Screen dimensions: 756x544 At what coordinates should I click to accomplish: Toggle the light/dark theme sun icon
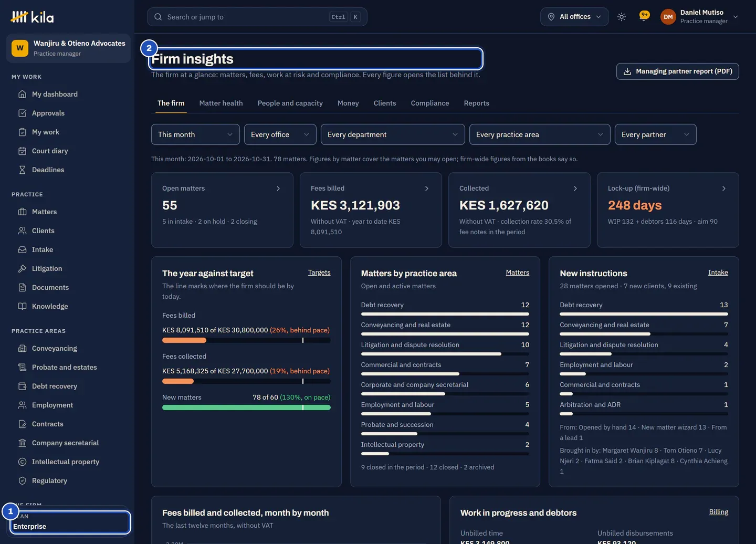tap(622, 17)
